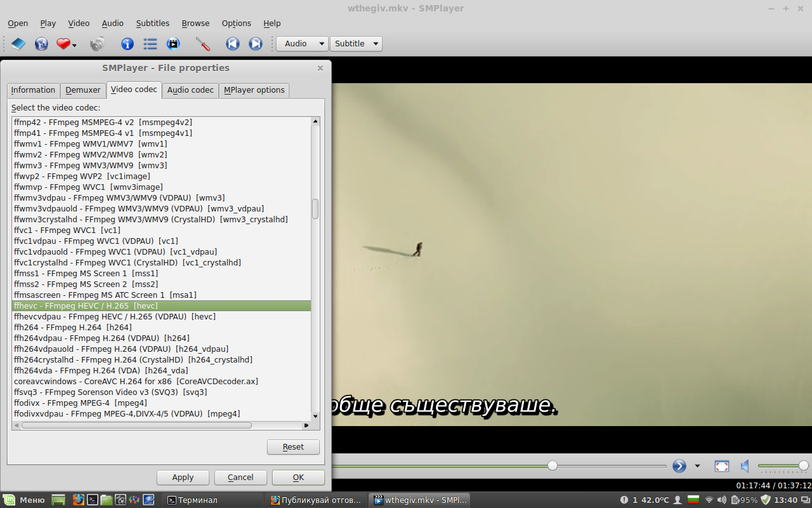Select ffwmv3 - FFmpeg WMV3/WMV9 codec

click(x=161, y=166)
